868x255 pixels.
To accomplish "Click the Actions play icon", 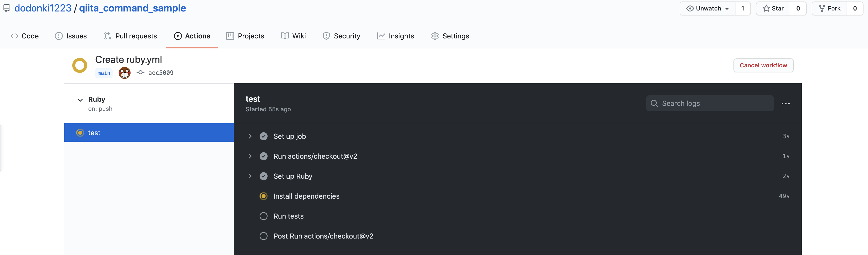I will pyautogui.click(x=178, y=36).
